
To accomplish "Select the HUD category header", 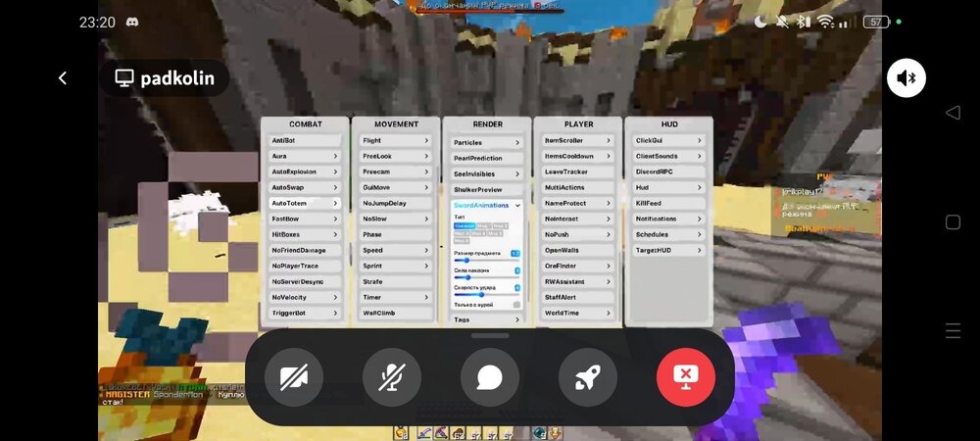I will click(669, 124).
